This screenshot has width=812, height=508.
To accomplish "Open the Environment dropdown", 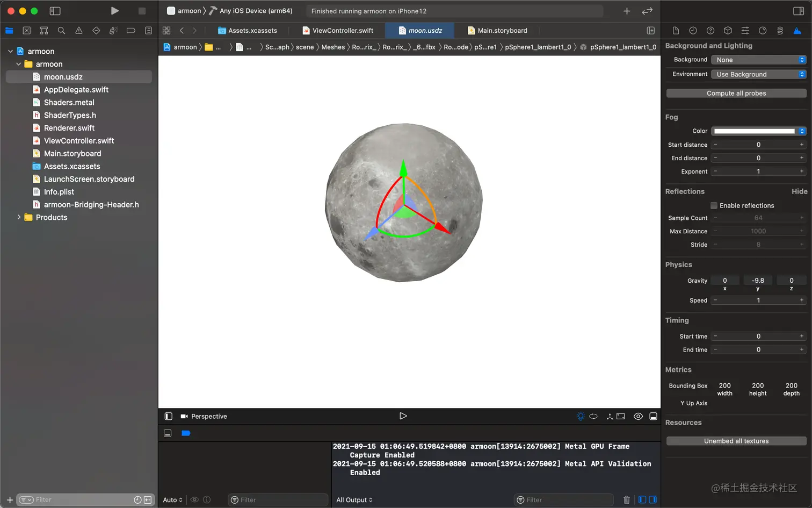I will coord(758,74).
